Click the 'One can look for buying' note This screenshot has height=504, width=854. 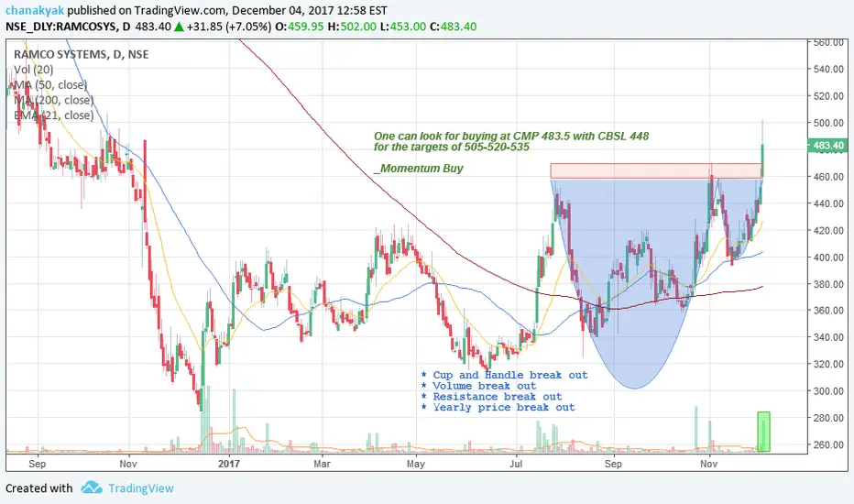click(511, 136)
